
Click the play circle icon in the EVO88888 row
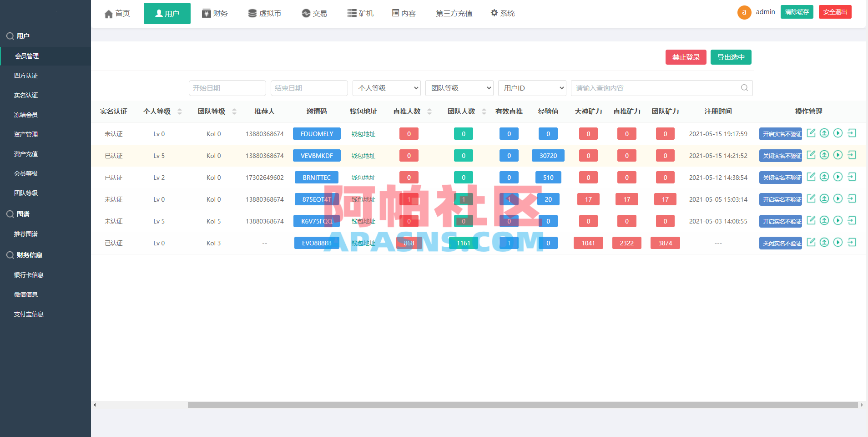838,242
